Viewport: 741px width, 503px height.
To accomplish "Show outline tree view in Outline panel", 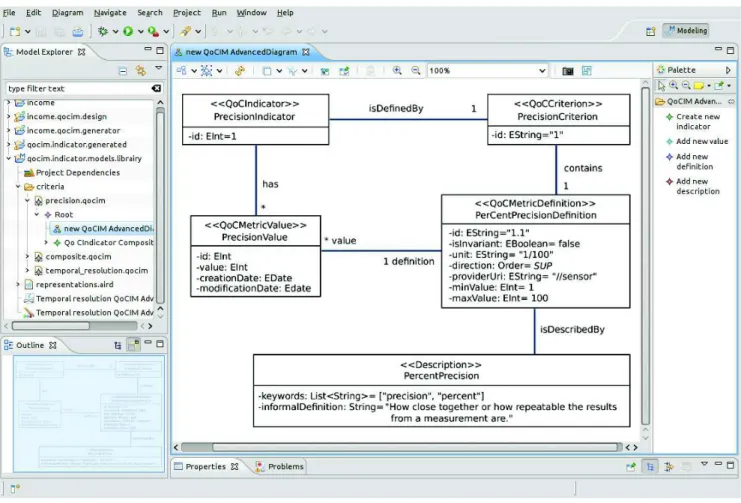I will 118,346.
